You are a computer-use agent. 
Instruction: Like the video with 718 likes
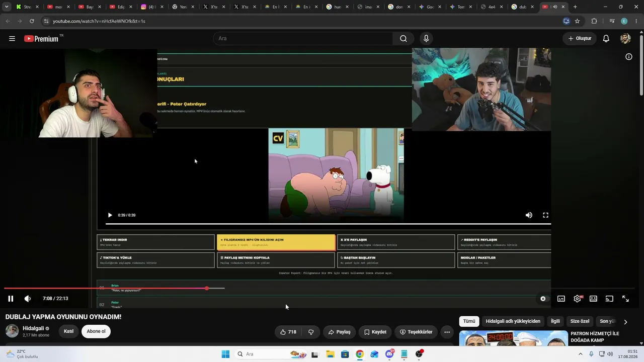[x=288, y=332]
